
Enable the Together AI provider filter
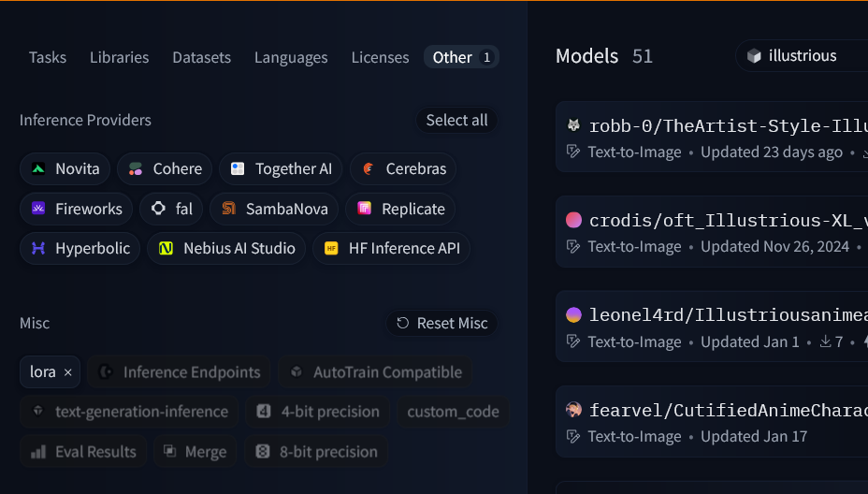[x=282, y=168]
